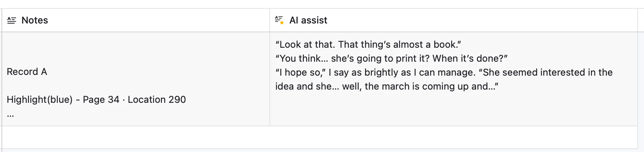This screenshot has height=152, width=644.
Task: Click the "Highlight(blue) - Page 34" line
Action: point(63,99)
